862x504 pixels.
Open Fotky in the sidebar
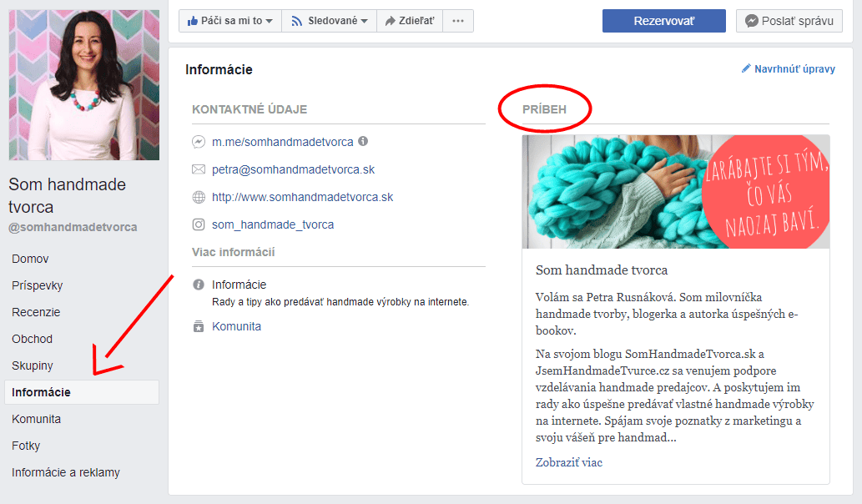26,446
